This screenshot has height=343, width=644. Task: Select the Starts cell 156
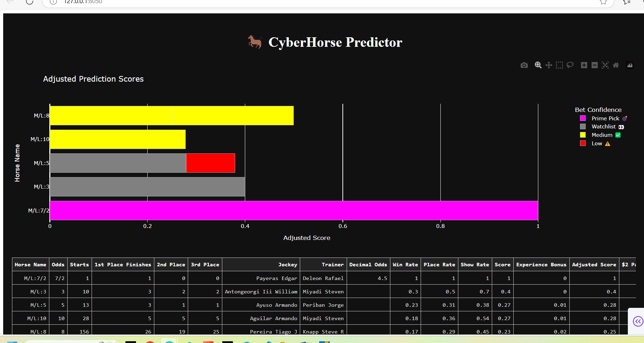tap(80, 330)
